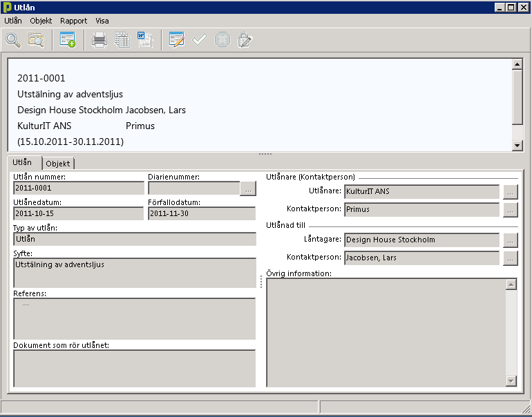Screen dimensions: 532x417
Task: Click the Dokument som rör utlånet box
Action: pyautogui.click(x=135, y=369)
